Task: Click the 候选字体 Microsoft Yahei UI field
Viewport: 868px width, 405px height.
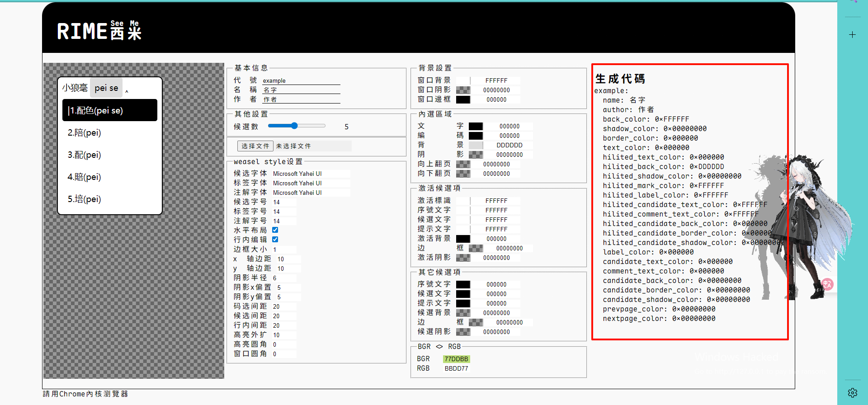Action: (311, 174)
